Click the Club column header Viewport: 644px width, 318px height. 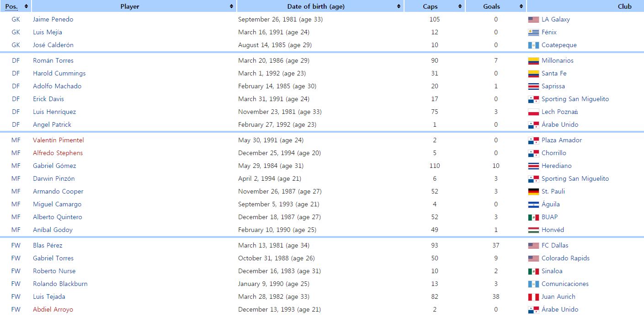click(x=624, y=6)
